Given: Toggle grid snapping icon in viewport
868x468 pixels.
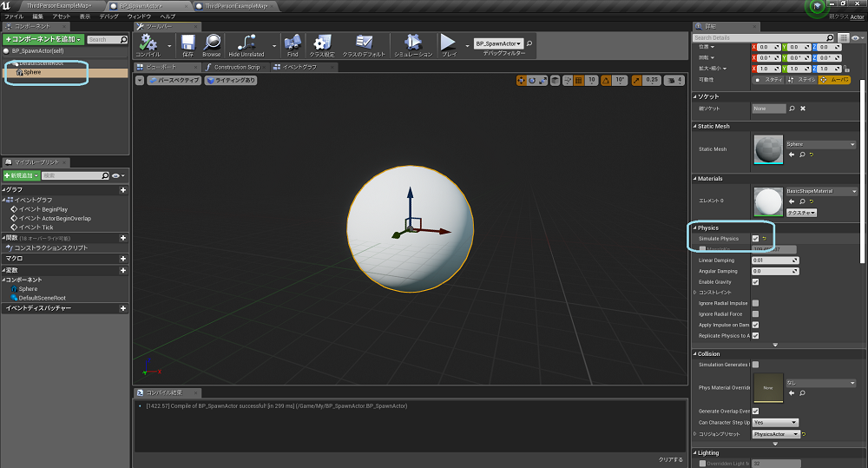Looking at the screenshot, I should click(x=578, y=80).
